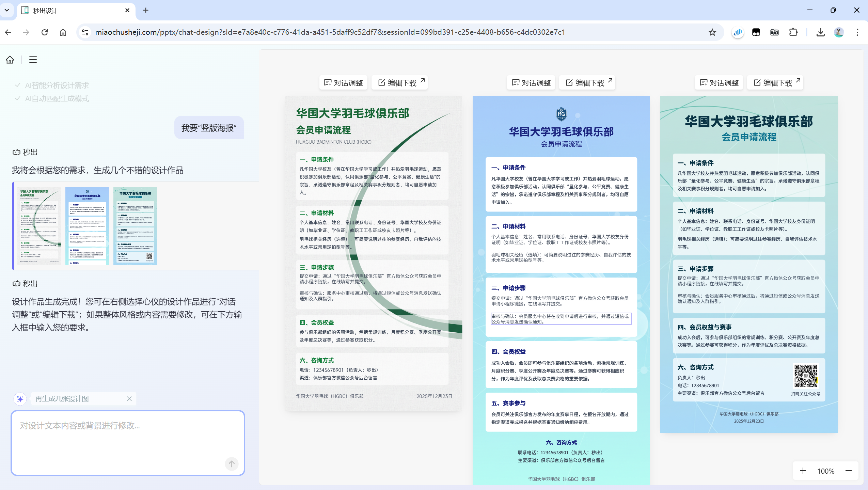Open the hamburger menu in the sidebar
The height and width of the screenshot is (490, 868).
click(x=33, y=60)
